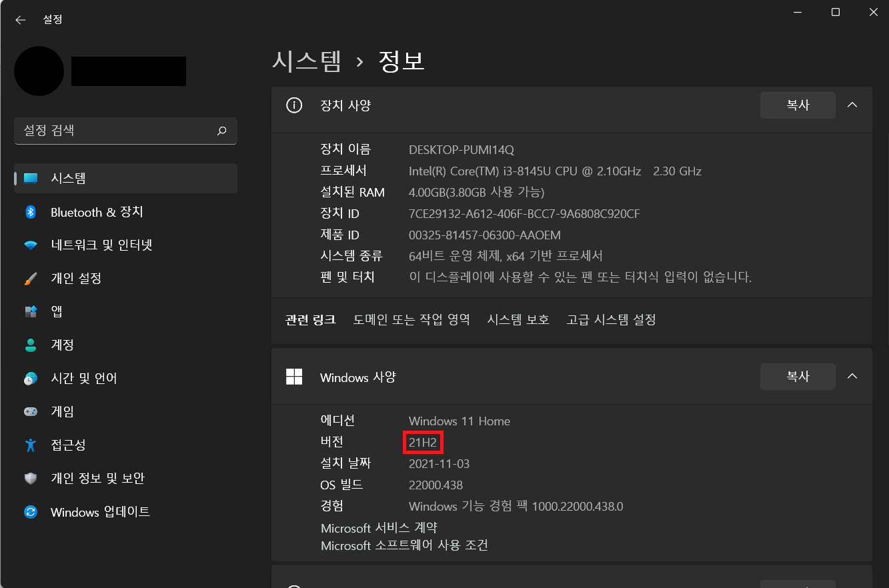
Task: Click 제품 ID value 00325-81457-06300-AAOEM
Action: [485, 235]
